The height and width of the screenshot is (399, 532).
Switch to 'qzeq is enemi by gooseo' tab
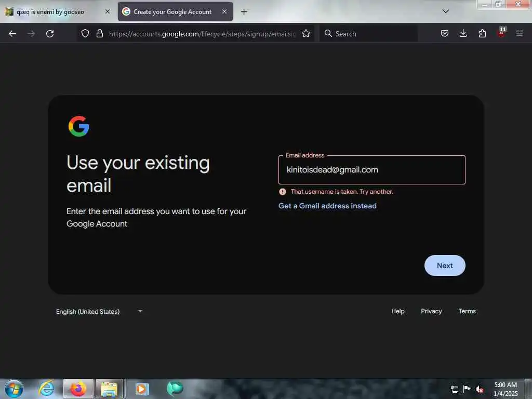tap(58, 12)
